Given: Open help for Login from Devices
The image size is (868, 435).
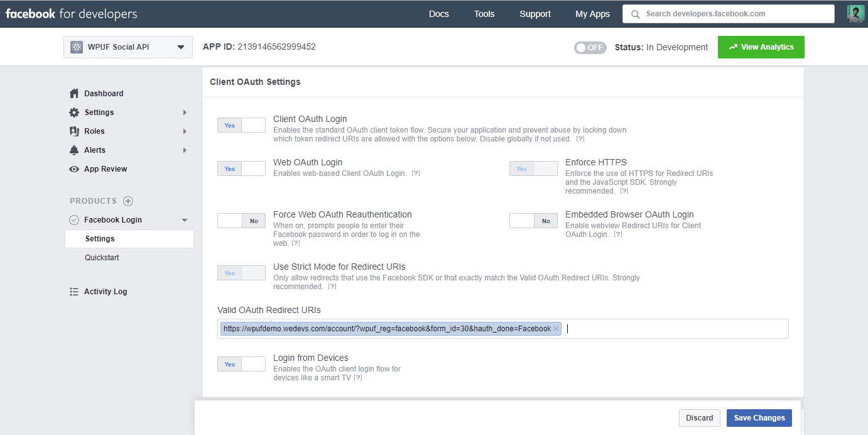Looking at the screenshot, I should point(358,378).
